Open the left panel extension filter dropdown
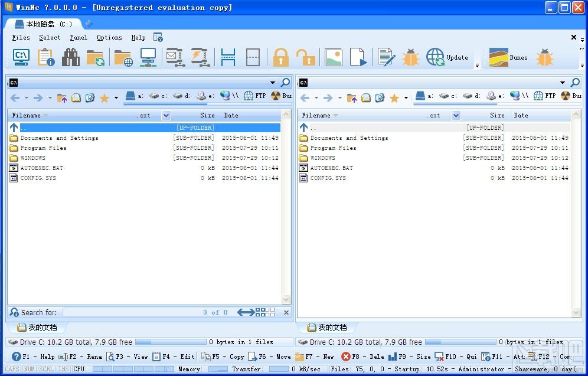588x376 pixels. point(166,116)
